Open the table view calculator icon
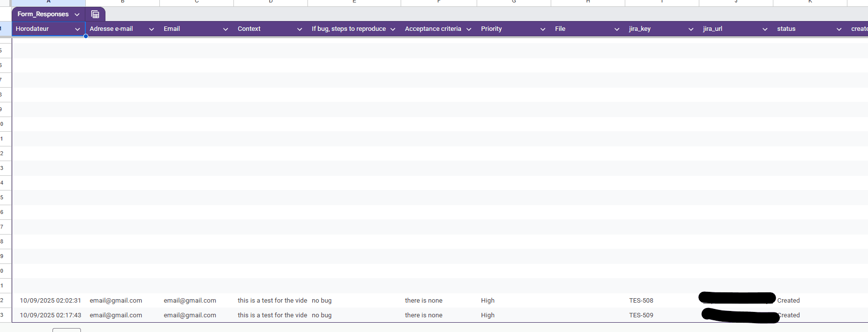Screen dimensions: 868x332 [95, 14]
